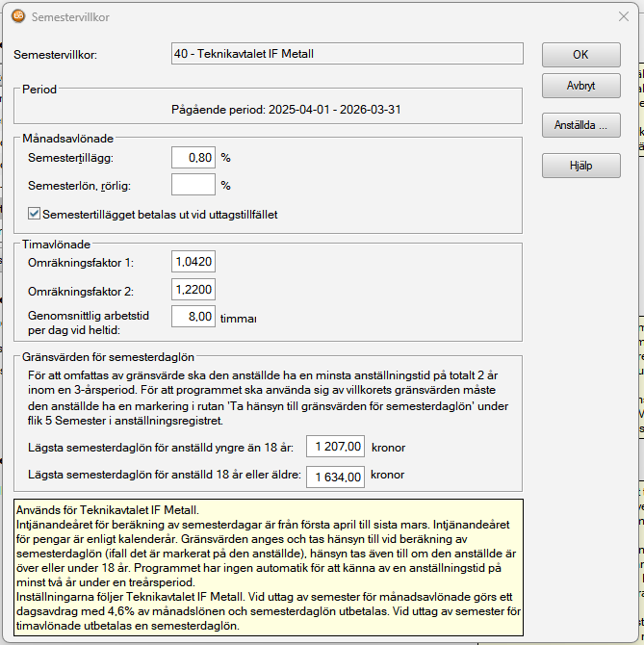Click the Omräkningsfaktor 2 field
644x645 pixels.
click(x=193, y=290)
